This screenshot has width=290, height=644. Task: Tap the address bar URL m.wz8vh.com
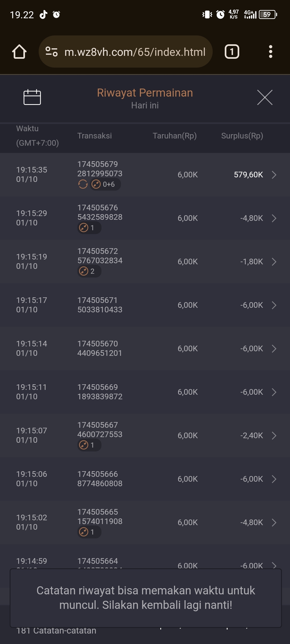[x=135, y=52]
